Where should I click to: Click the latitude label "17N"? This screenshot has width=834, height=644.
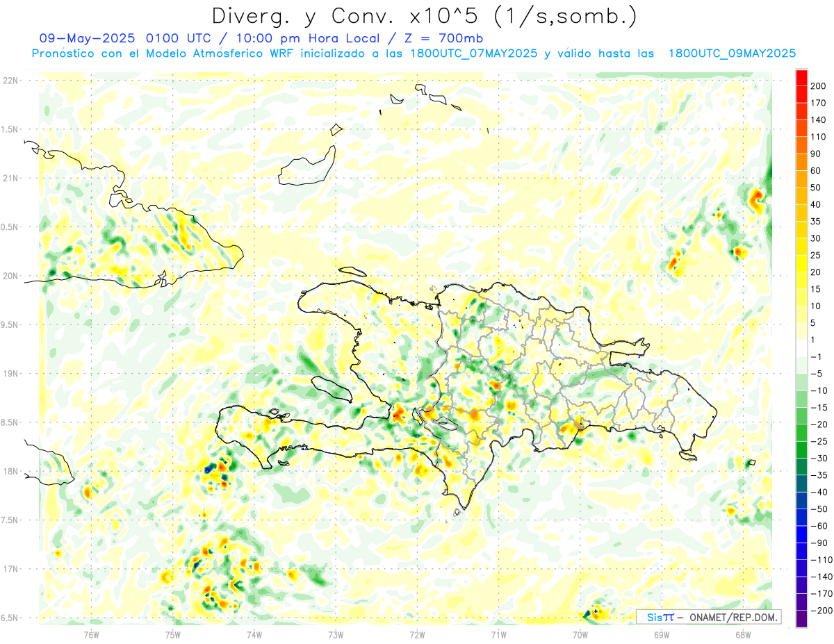10,569
